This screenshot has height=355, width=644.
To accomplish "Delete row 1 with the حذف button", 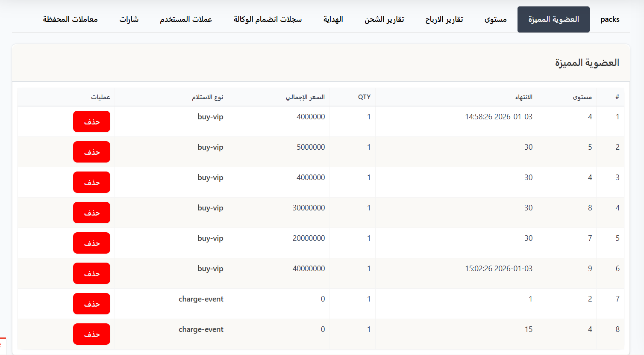I will [91, 121].
